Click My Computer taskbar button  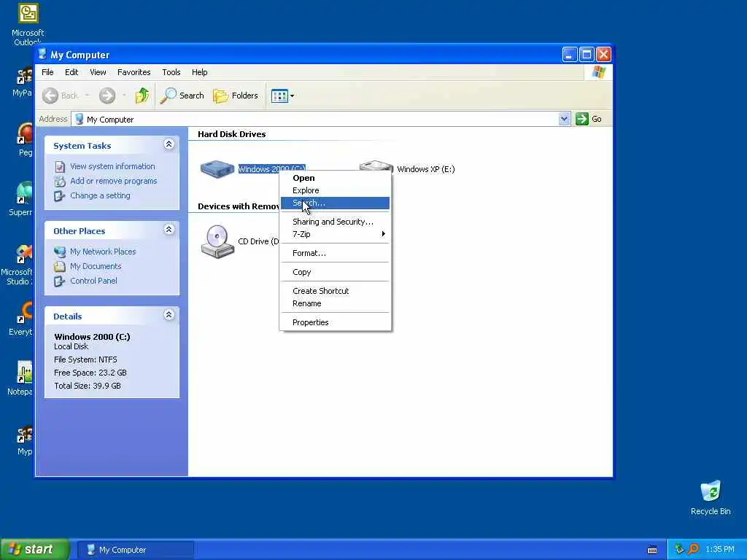pyautogui.click(x=136, y=550)
